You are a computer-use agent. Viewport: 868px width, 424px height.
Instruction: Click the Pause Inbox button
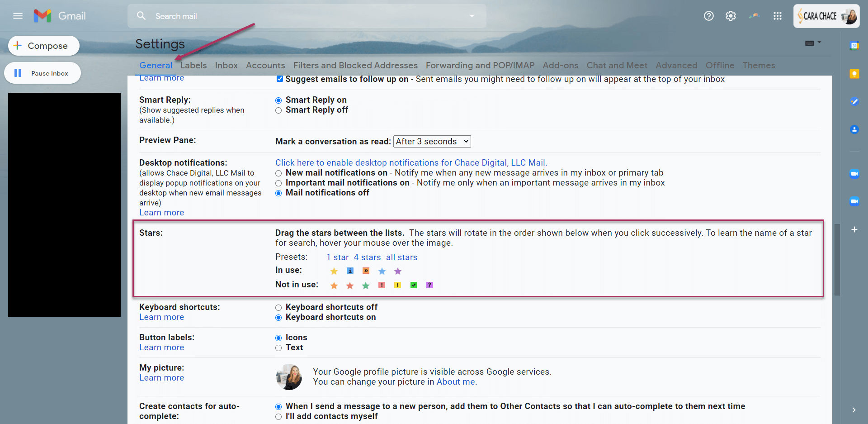tap(42, 73)
